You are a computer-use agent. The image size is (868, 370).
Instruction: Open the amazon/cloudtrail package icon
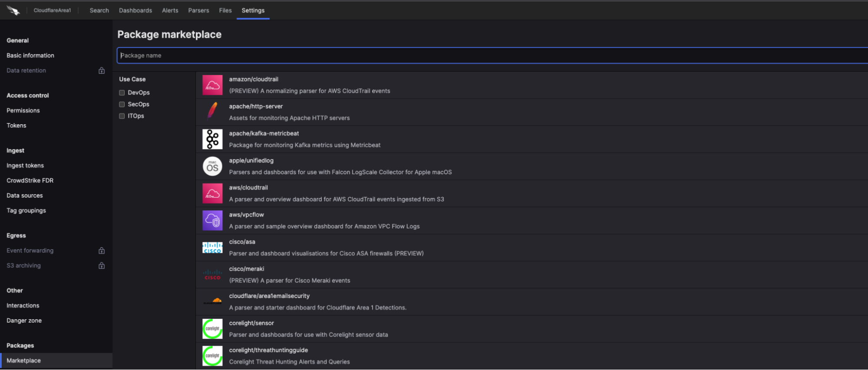(212, 85)
